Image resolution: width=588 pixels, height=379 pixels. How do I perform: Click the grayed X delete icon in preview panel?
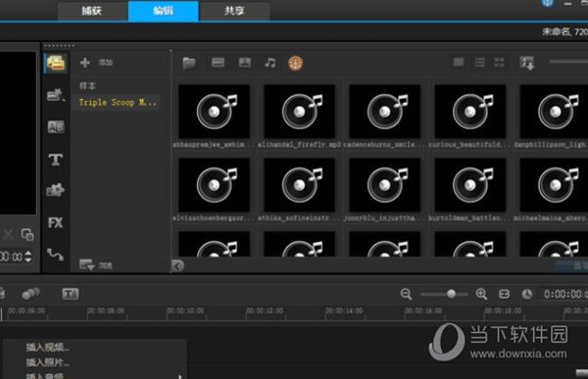pos(8,235)
